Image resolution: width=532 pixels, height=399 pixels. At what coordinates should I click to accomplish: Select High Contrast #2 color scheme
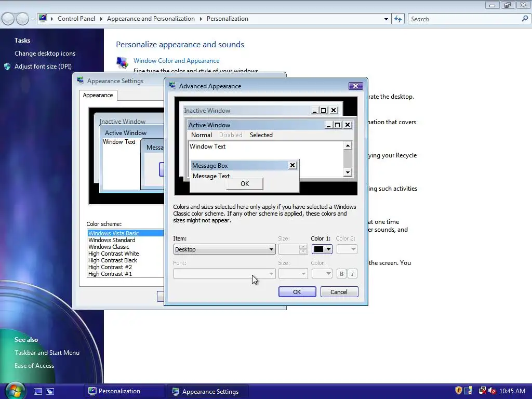[x=110, y=267]
